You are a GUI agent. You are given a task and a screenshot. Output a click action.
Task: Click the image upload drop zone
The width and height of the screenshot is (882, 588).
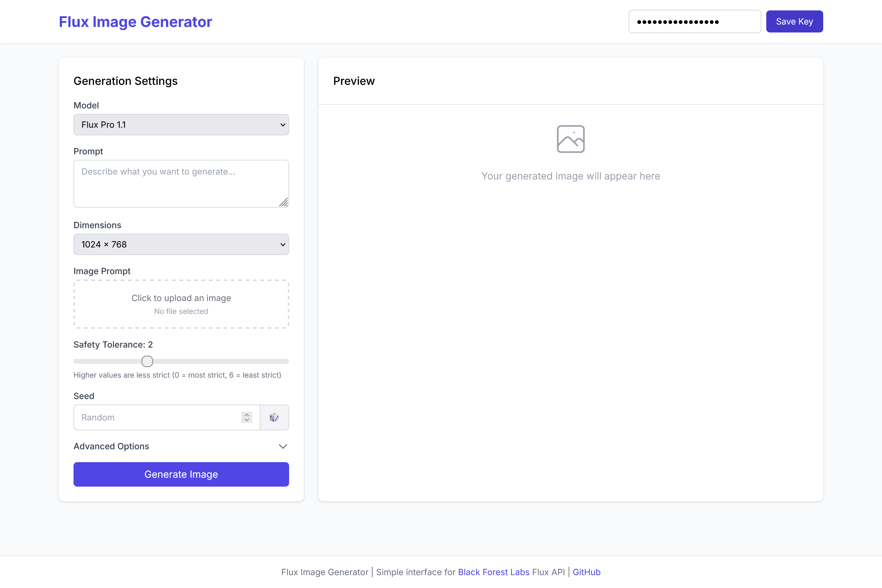point(181,304)
